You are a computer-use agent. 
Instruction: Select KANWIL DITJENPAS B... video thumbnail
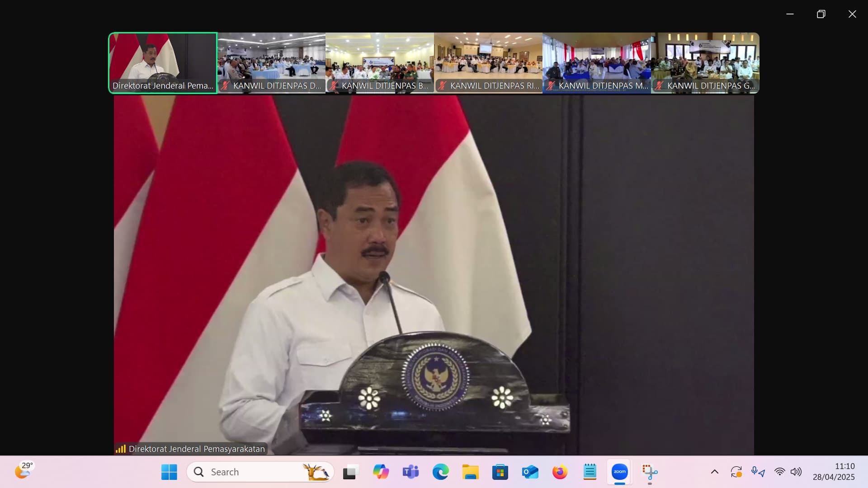pyautogui.click(x=380, y=62)
